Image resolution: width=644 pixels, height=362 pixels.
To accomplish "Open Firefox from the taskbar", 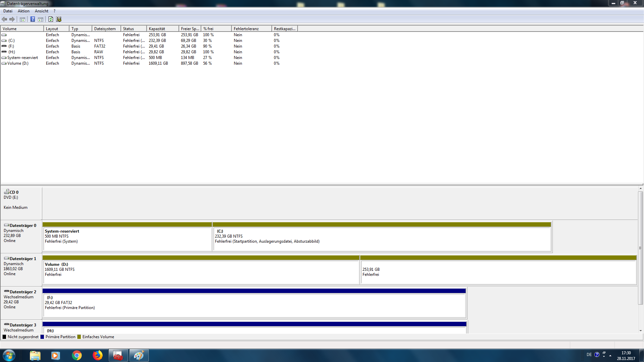I will 98,355.
